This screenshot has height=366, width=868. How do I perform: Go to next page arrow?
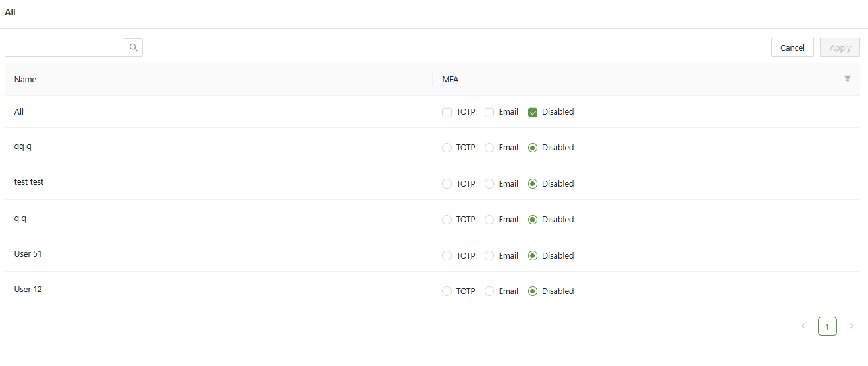(851, 326)
